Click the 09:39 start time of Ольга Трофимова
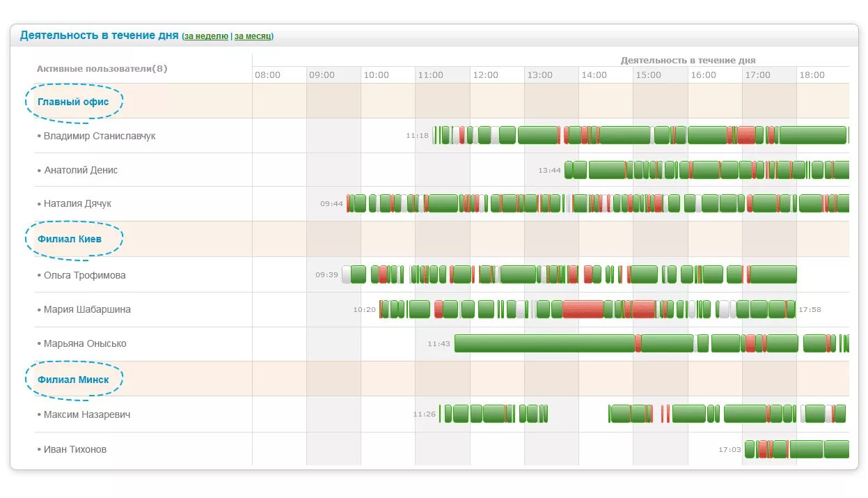The width and height of the screenshot is (868, 498). [327, 275]
